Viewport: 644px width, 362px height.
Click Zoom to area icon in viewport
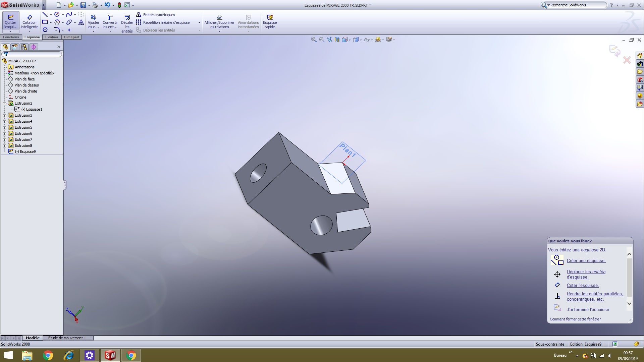321,40
